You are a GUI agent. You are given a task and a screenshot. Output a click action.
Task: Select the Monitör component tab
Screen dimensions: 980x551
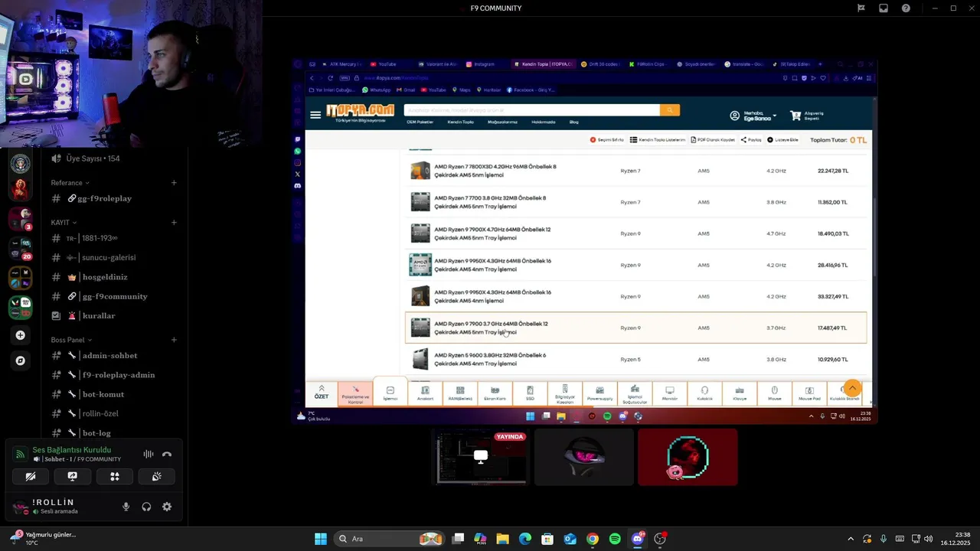(x=670, y=393)
